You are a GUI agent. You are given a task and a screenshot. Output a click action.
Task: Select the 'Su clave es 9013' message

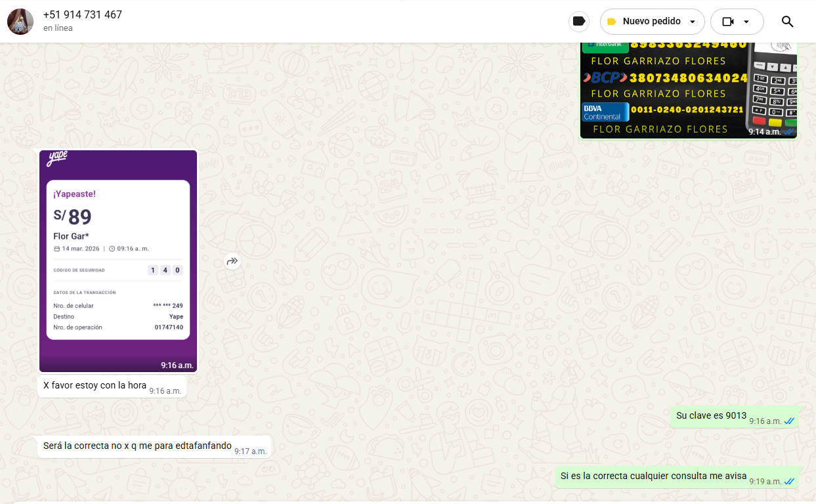pos(711,416)
